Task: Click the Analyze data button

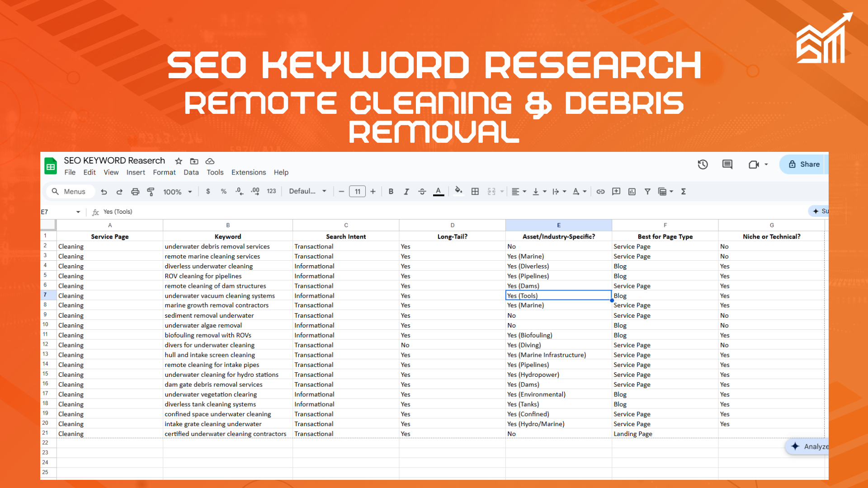Action: (808, 446)
